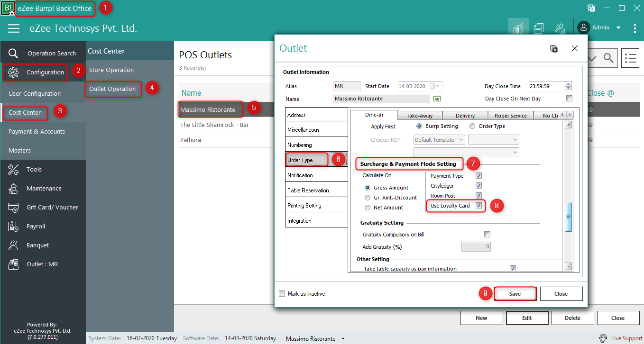Click the Outlet : MR register icon

click(13, 264)
